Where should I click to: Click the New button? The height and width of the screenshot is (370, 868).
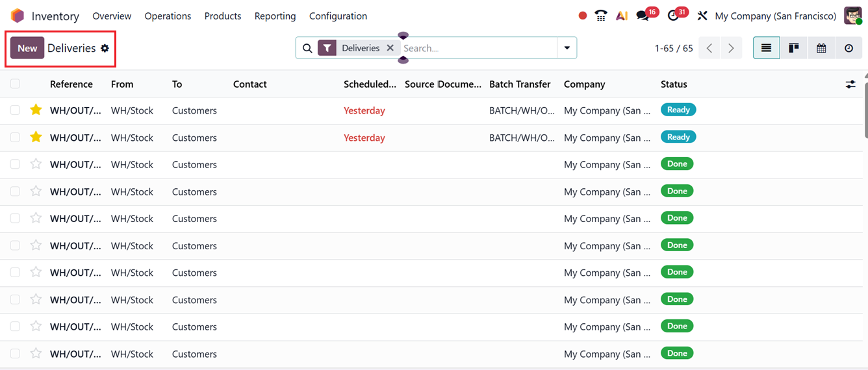pyautogui.click(x=27, y=48)
